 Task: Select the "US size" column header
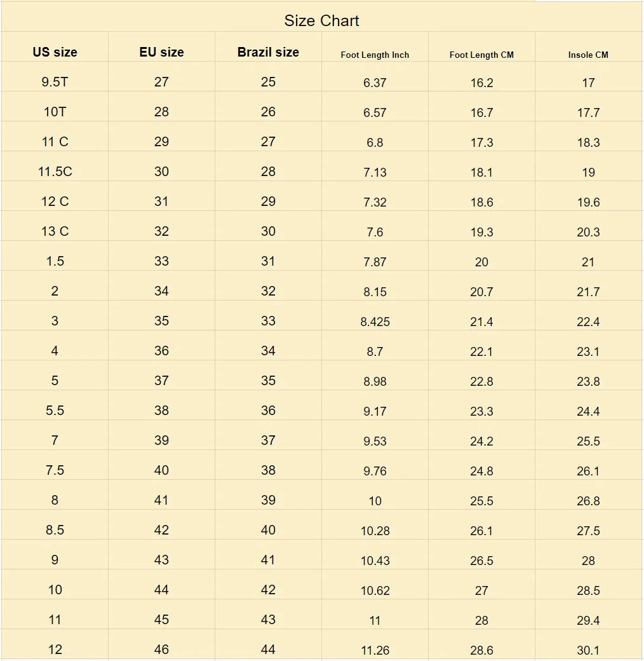click(x=55, y=52)
